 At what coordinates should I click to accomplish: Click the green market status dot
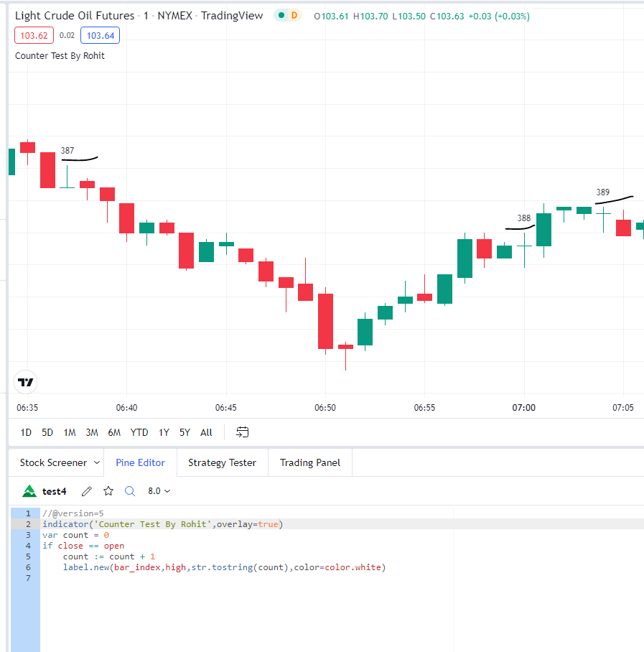[281, 16]
